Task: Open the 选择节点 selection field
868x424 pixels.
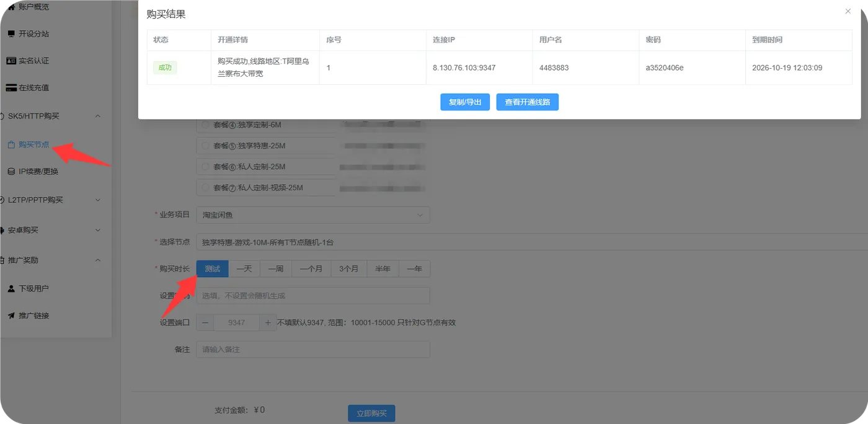Action: point(532,242)
